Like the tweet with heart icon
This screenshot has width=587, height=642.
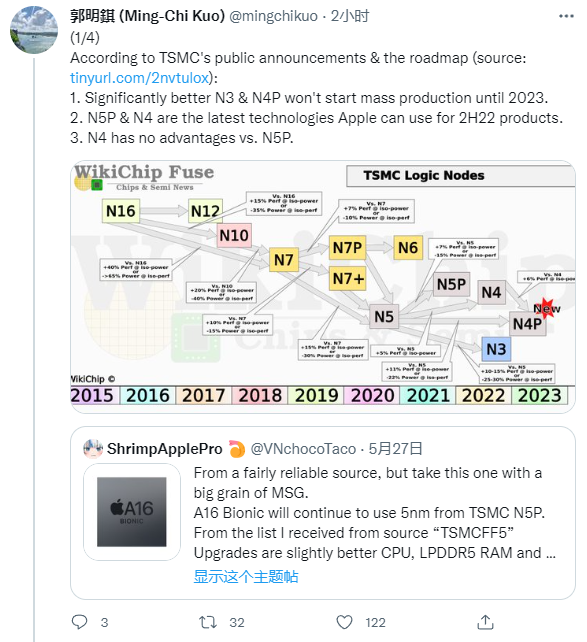pos(344,622)
